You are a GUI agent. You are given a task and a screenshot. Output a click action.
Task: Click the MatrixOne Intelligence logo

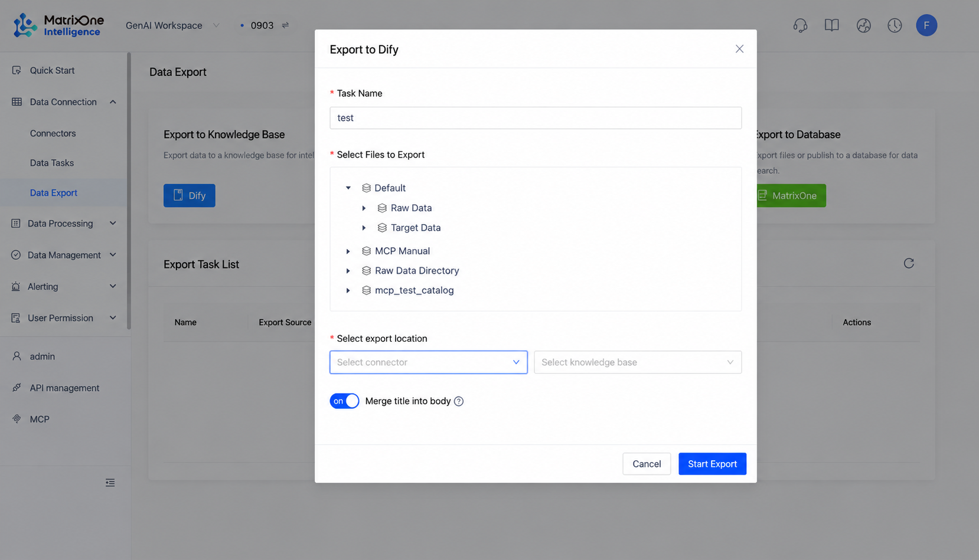(58, 25)
